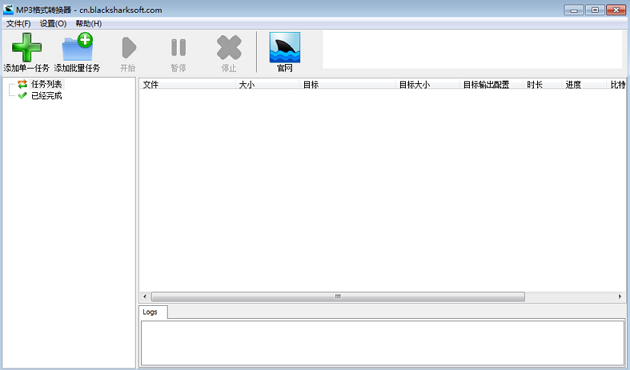
Task: Sort by the 文件 column header
Action: 187,84
